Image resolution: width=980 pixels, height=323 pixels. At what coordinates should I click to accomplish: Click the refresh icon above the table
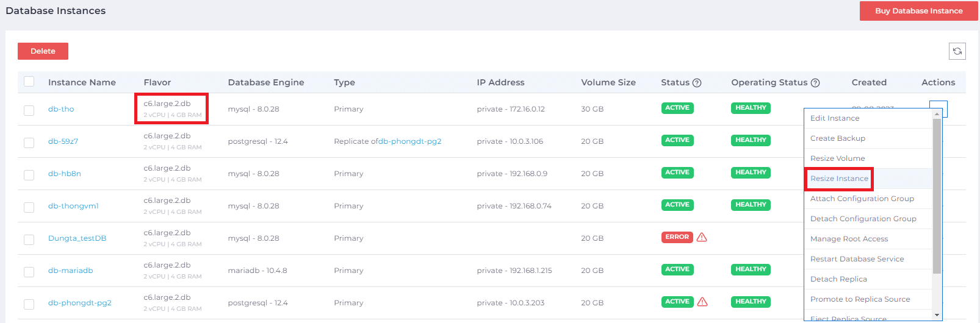[957, 51]
